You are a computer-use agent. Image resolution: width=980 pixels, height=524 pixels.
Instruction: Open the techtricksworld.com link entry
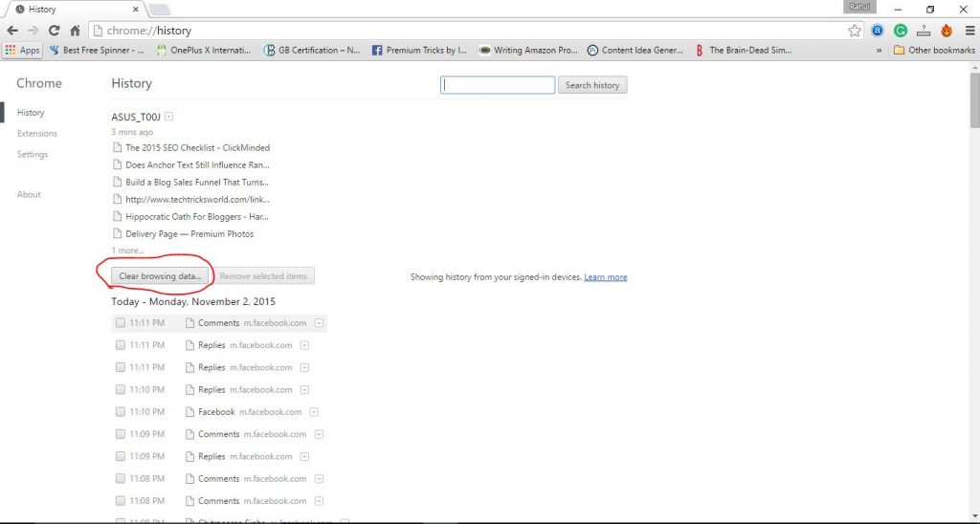pos(197,199)
